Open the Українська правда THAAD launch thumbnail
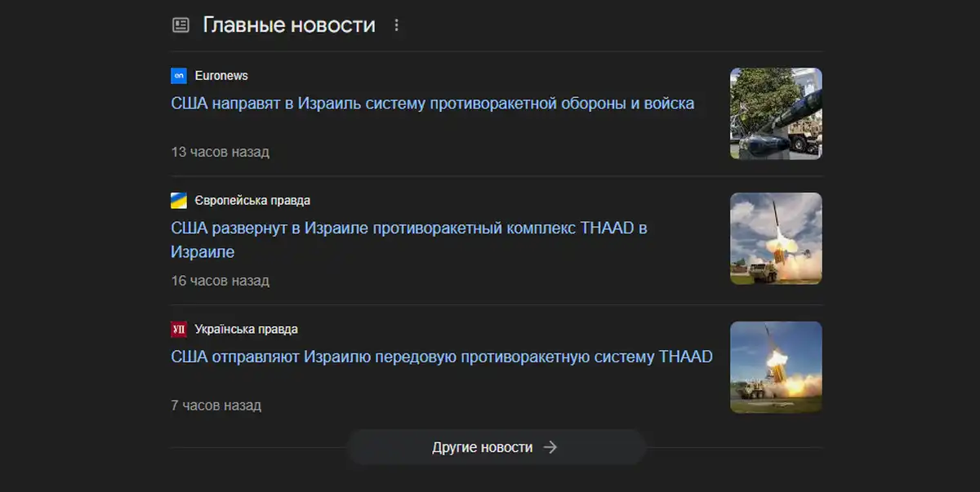 (x=776, y=367)
